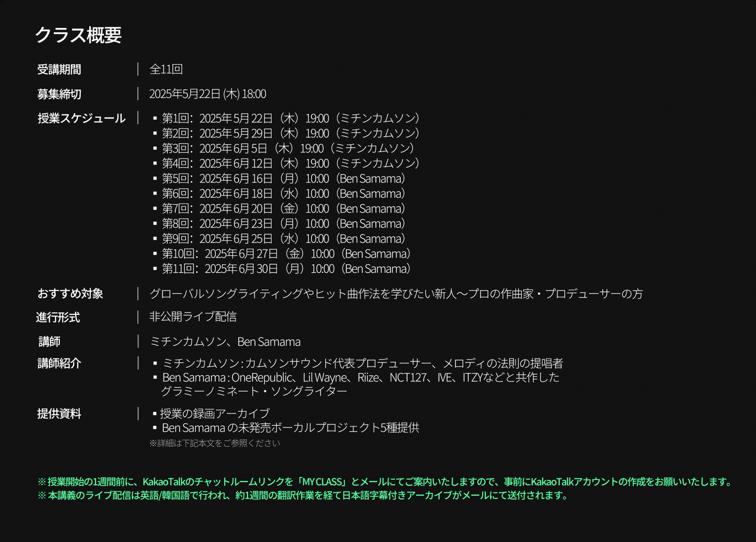Click the 非公開ライブ配信 text
The height and width of the screenshot is (542, 756).
193,317
